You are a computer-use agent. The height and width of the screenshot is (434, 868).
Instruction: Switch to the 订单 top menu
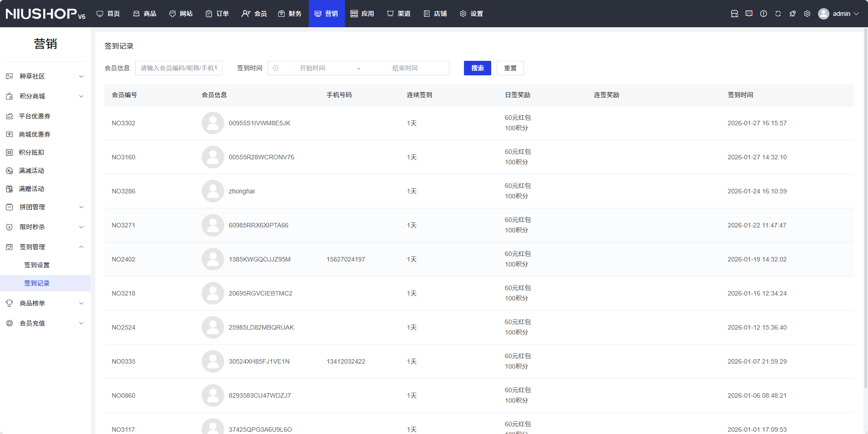click(217, 14)
